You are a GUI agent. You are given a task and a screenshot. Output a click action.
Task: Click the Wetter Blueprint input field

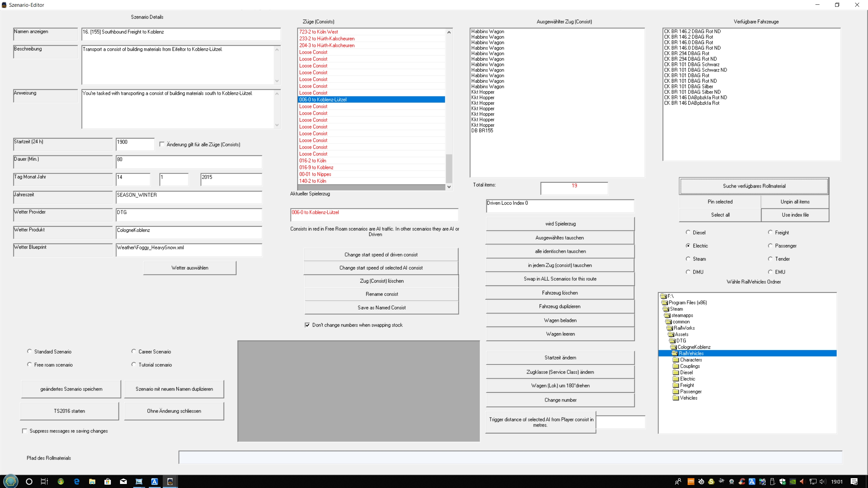[x=189, y=250]
